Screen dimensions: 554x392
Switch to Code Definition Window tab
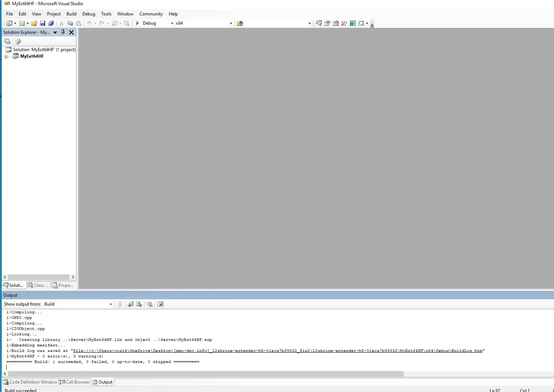click(x=30, y=382)
